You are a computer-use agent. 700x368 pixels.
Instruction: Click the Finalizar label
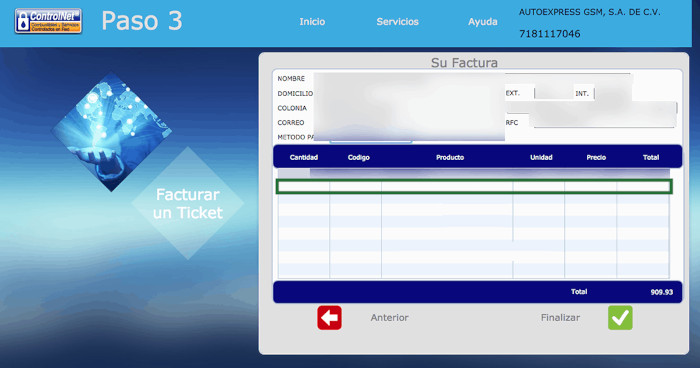[560, 318]
